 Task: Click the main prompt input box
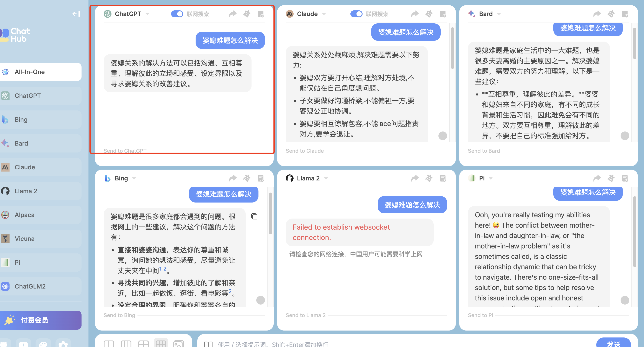(x=404, y=344)
